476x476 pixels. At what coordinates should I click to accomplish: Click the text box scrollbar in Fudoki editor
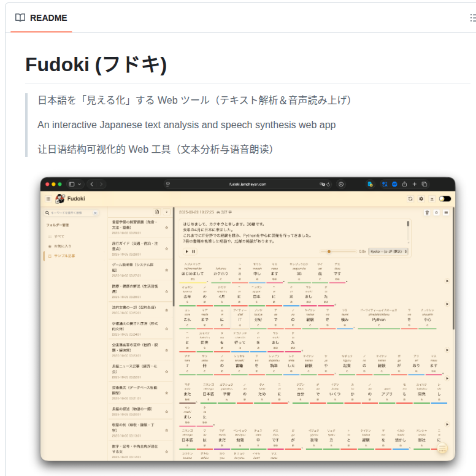pos(408,223)
